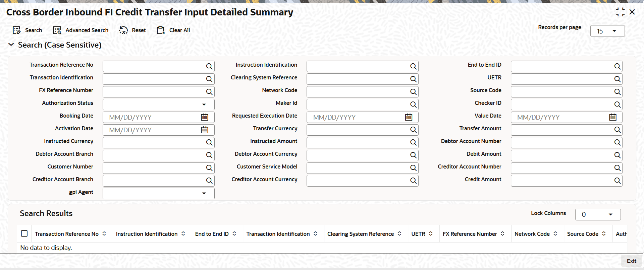This screenshot has width=644, height=270.
Task: Open lookup for Instruction Identification
Action: tap(413, 66)
